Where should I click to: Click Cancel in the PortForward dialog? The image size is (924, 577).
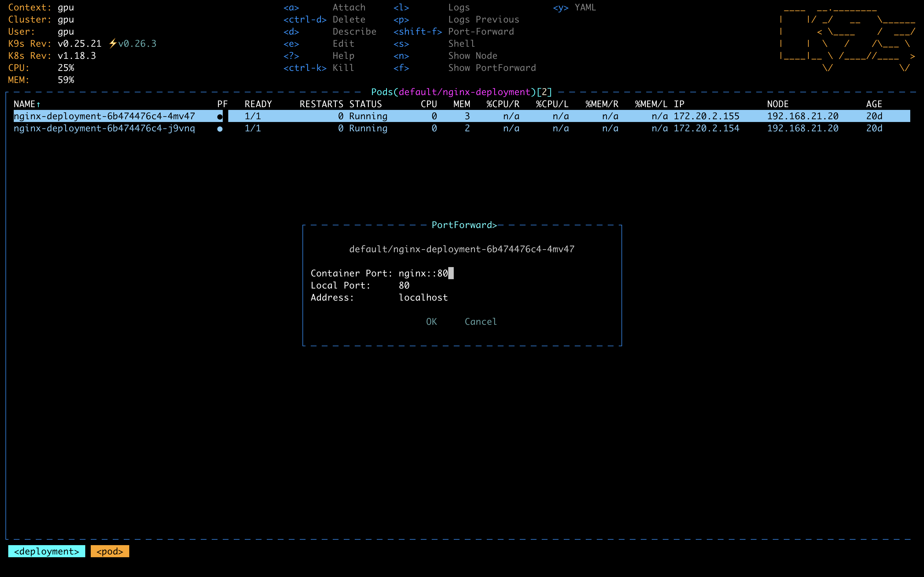pyautogui.click(x=480, y=322)
